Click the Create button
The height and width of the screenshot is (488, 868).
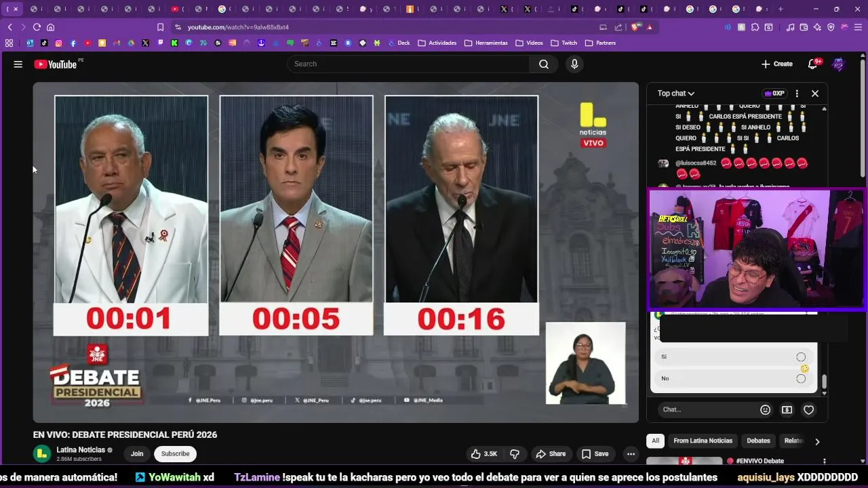click(777, 64)
